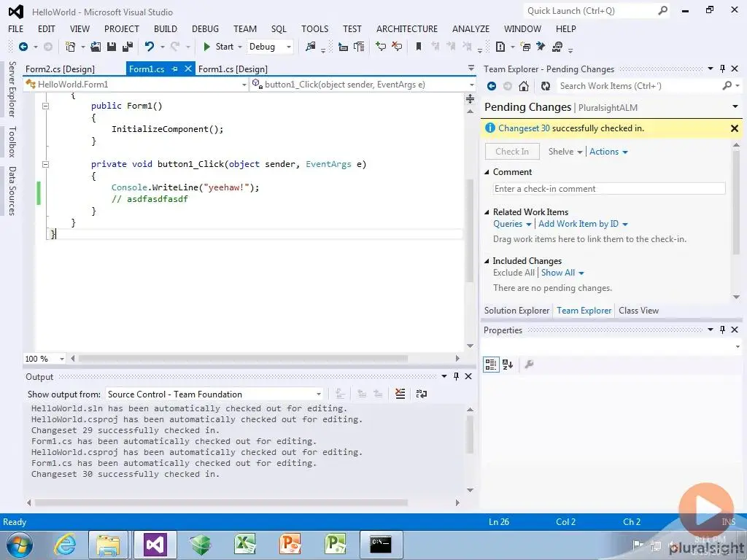The height and width of the screenshot is (560, 747).
Task: Open the 100 % zoom level dropdown
Action: (62, 359)
